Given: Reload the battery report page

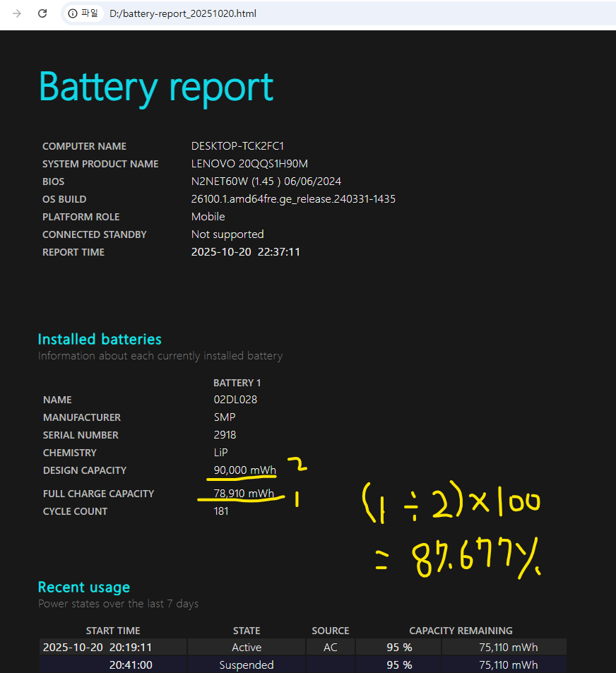Looking at the screenshot, I should pyautogui.click(x=42, y=13).
